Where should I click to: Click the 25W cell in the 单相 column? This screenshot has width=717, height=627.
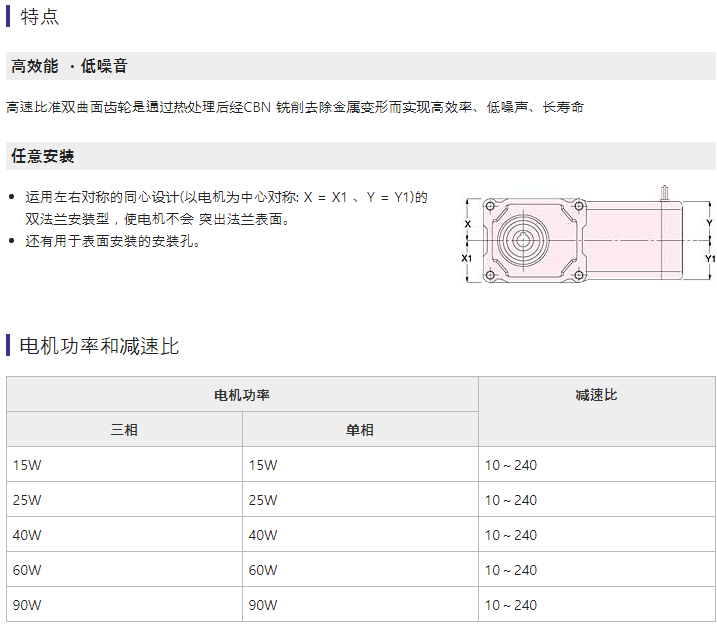click(263, 500)
